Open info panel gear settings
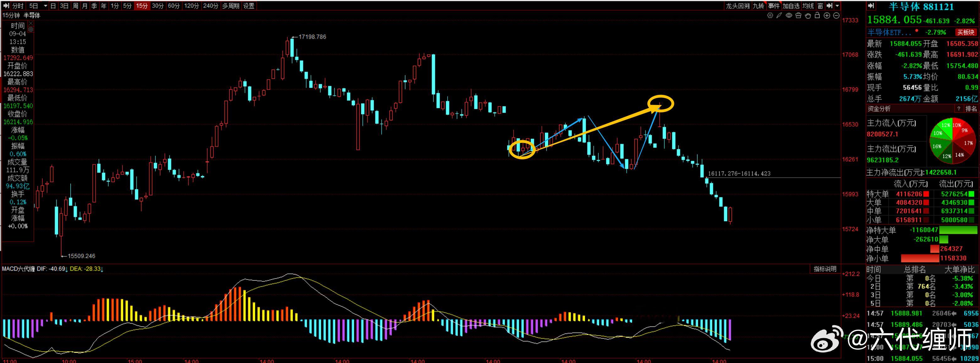The height and width of the screenshot is (363, 980). (31, 29)
